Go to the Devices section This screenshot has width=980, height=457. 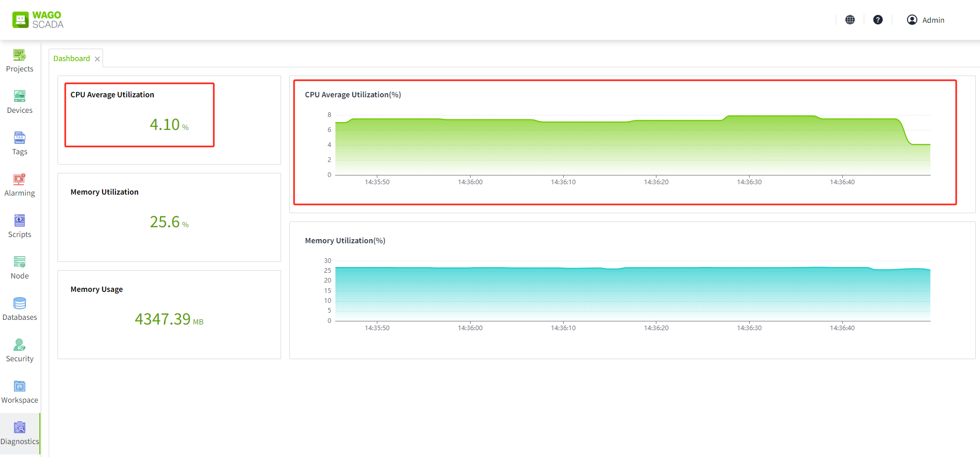(20, 102)
